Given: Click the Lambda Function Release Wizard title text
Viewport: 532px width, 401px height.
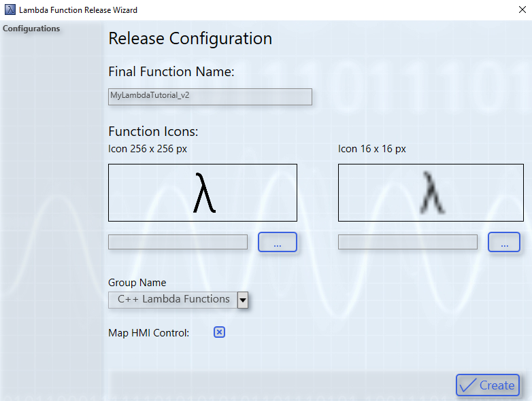Looking at the screenshot, I should click(78, 10).
